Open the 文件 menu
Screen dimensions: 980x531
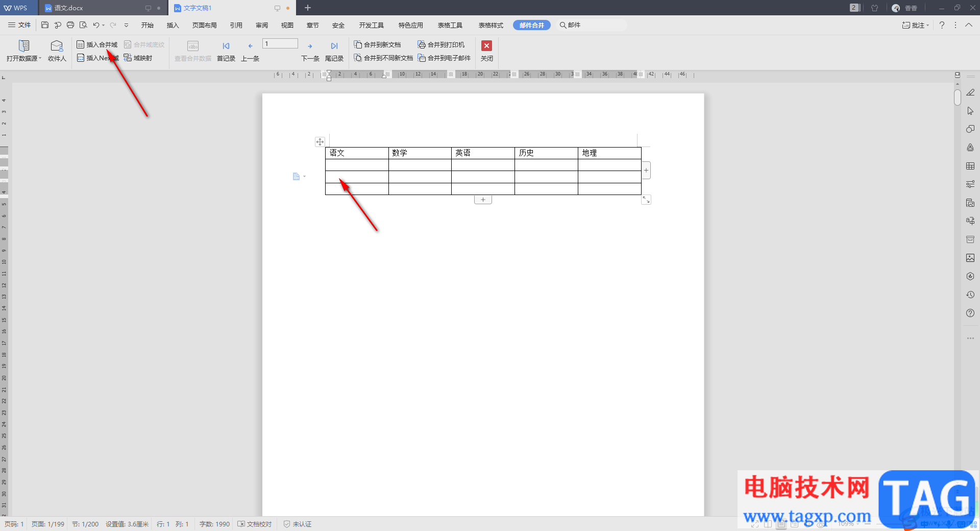point(19,25)
